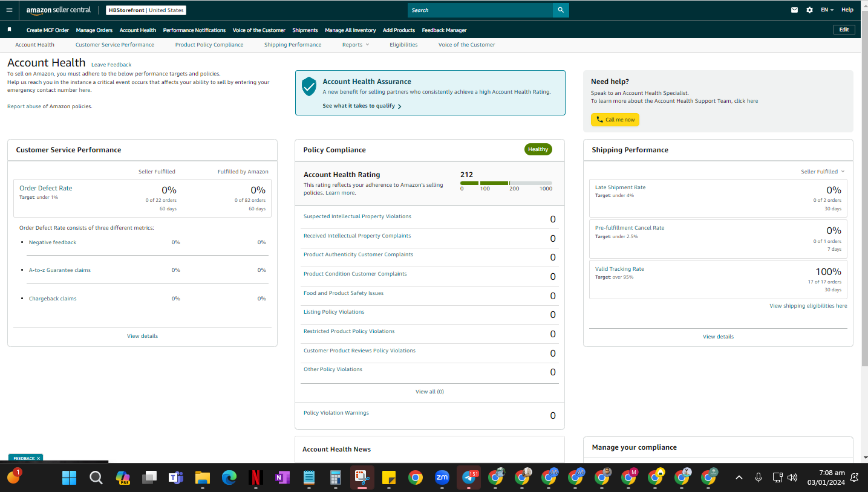Go to Manage All Inventory
868x492 pixels.
point(350,30)
